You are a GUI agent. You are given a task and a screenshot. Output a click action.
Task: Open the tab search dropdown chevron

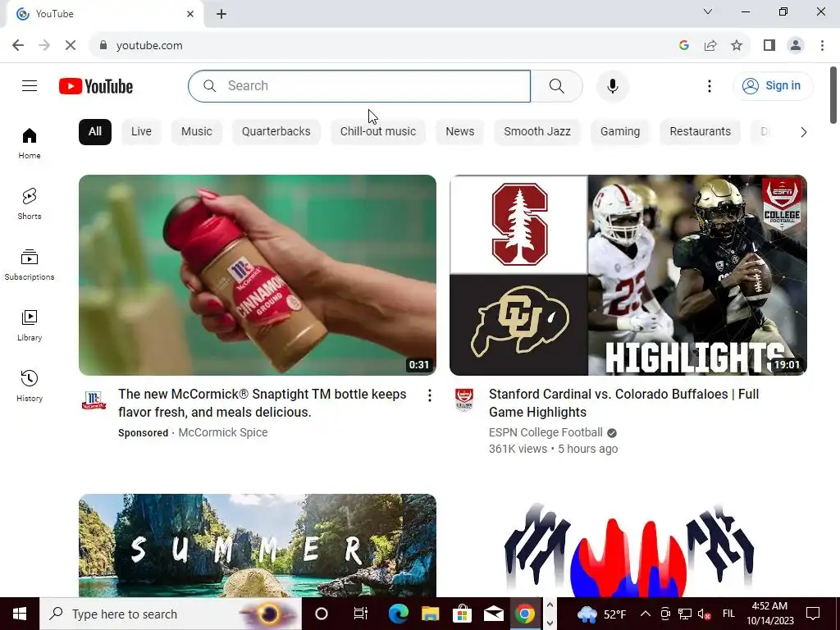pyautogui.click(x=708, y=11)
